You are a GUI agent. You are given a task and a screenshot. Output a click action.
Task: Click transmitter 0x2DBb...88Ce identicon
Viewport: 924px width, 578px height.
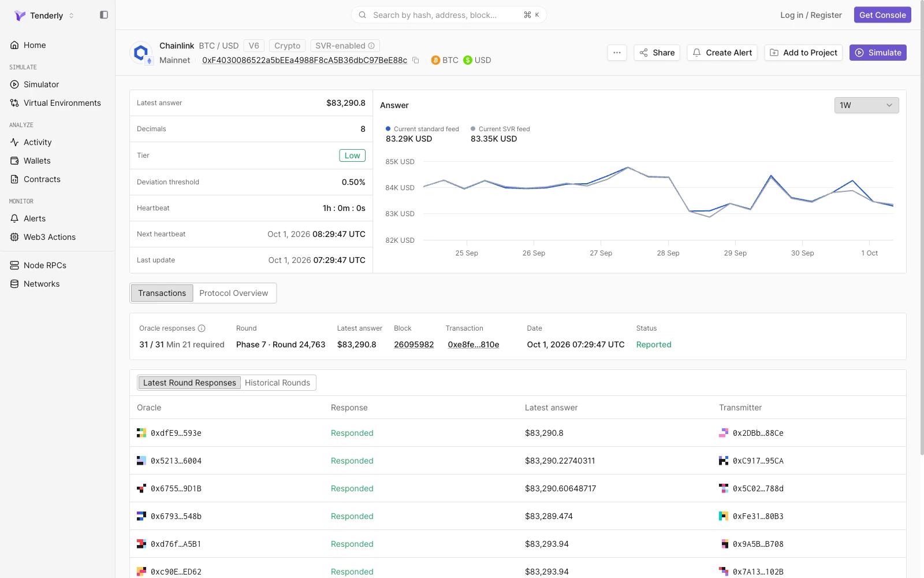click(x=724, y=433)
